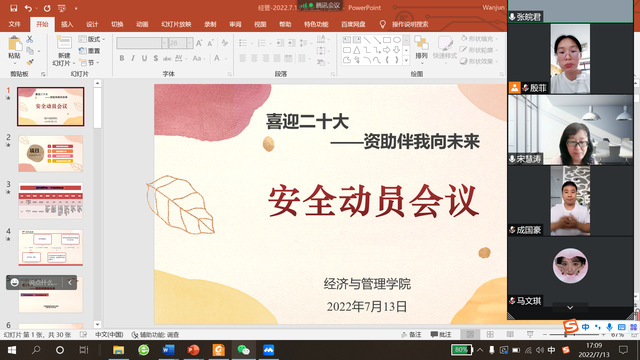Image resolution: width=640 pixels, height=360 pixels.
Task: Open the Slide Show (幻灯片放映) tab
Action: pyautogui.click(x=176, y=24)
